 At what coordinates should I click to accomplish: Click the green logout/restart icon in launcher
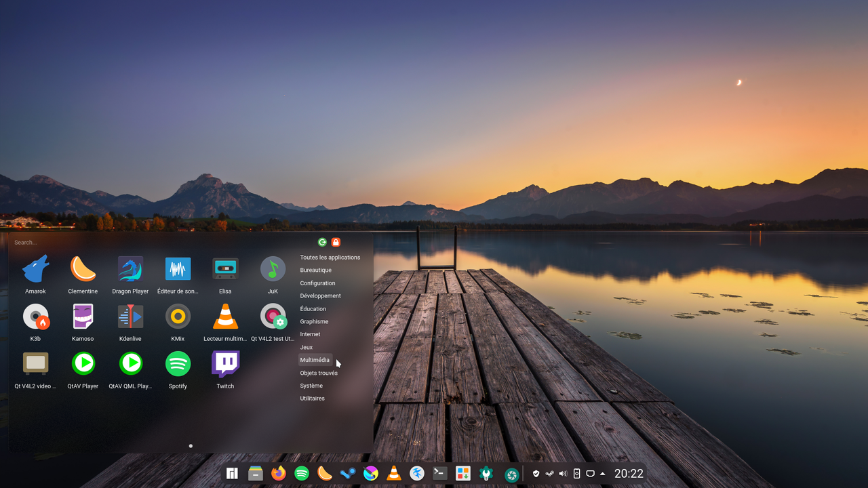322,242
